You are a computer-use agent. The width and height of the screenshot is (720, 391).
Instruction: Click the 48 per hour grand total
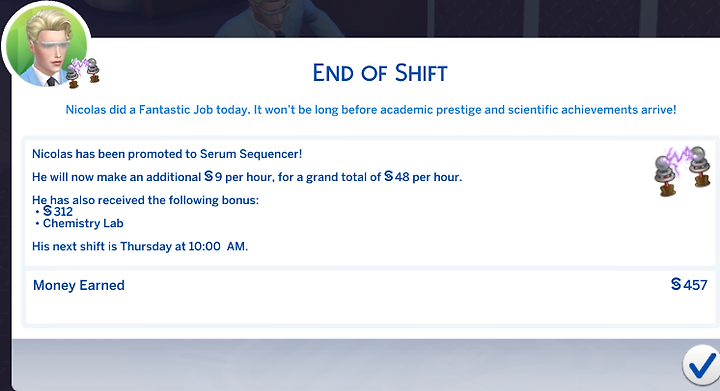pos(423,177)
